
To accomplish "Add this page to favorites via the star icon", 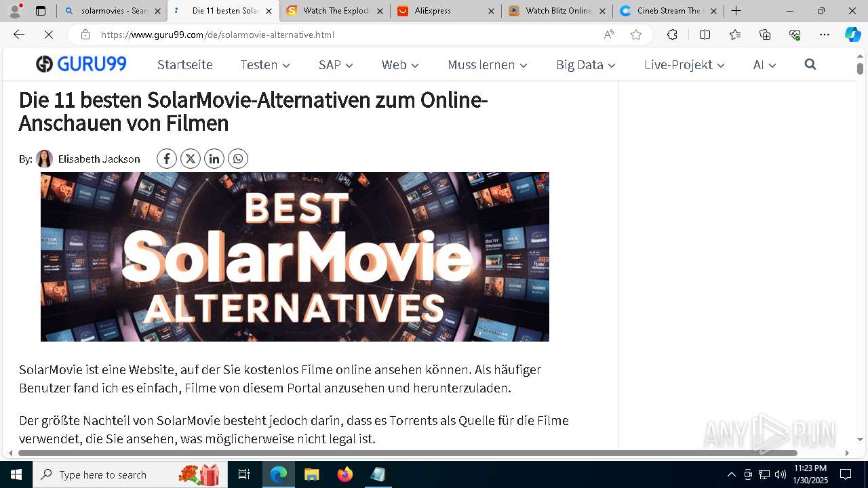I will (x=636, y=35).
